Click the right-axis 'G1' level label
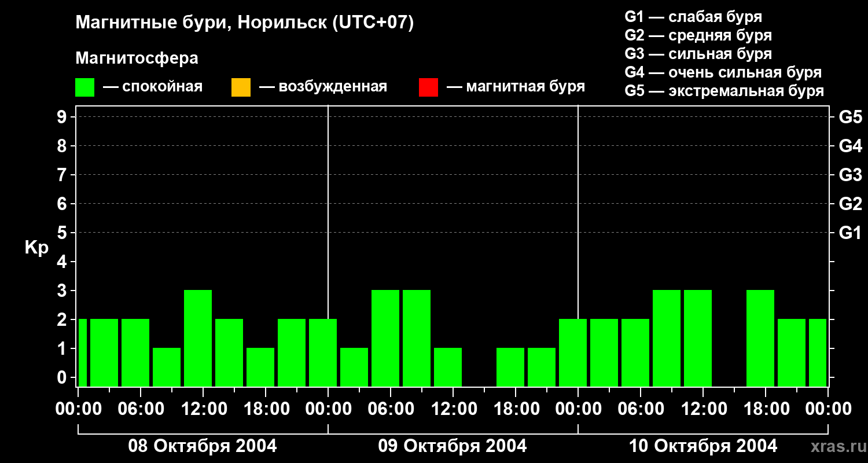Image resolution: width=868 pixels, height=463 pixels. tap(850, 233)
